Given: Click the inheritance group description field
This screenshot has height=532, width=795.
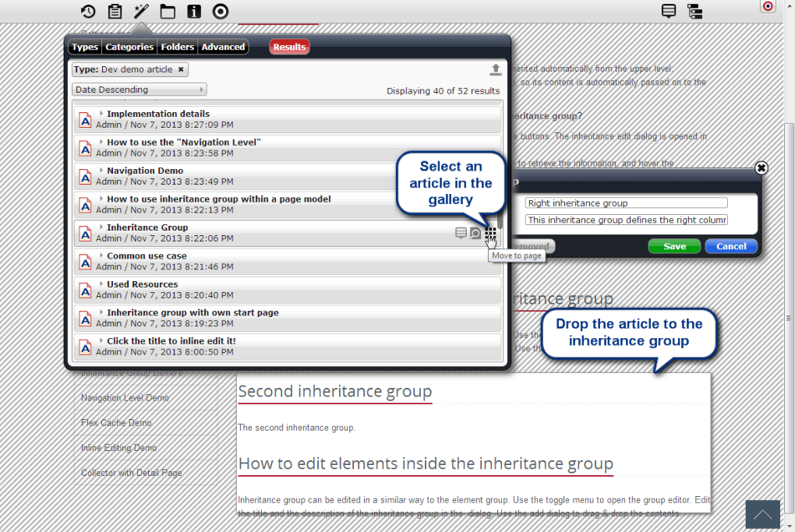Looking at the screenshot, I should tap(626, 220).
